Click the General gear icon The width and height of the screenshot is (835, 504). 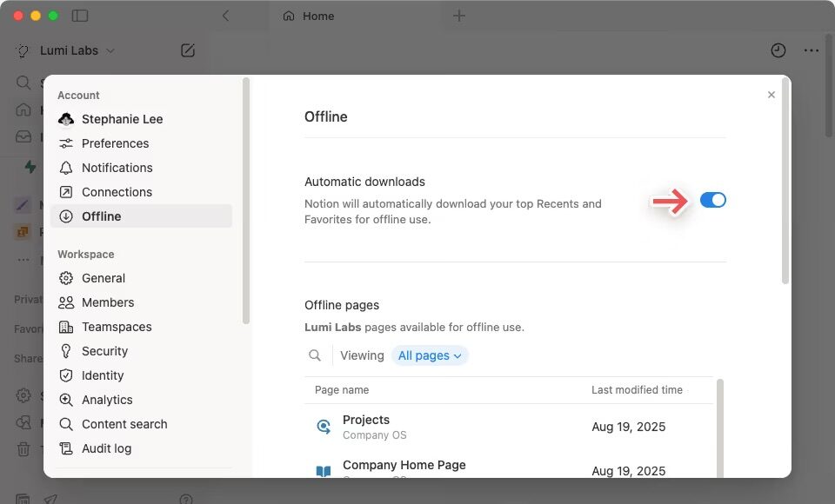[x=66, y=278]
